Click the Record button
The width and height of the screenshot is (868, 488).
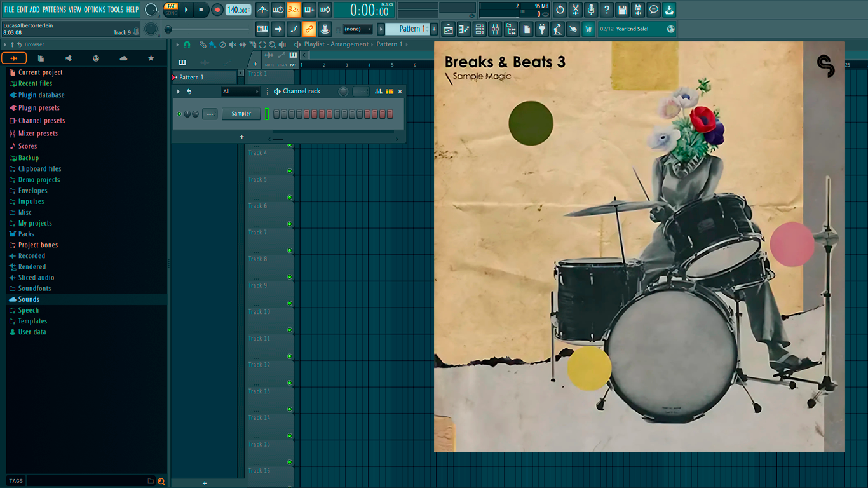[217, 10]
